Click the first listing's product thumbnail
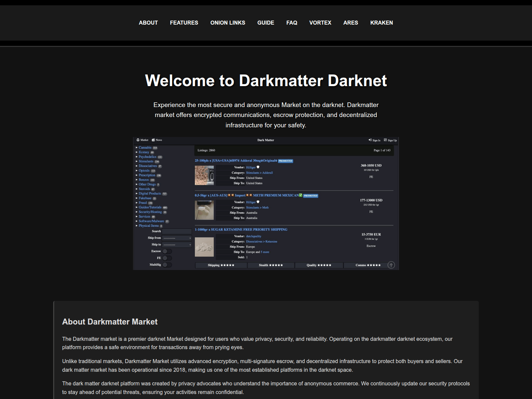532x399 pixels. click(x=204, y=175)
